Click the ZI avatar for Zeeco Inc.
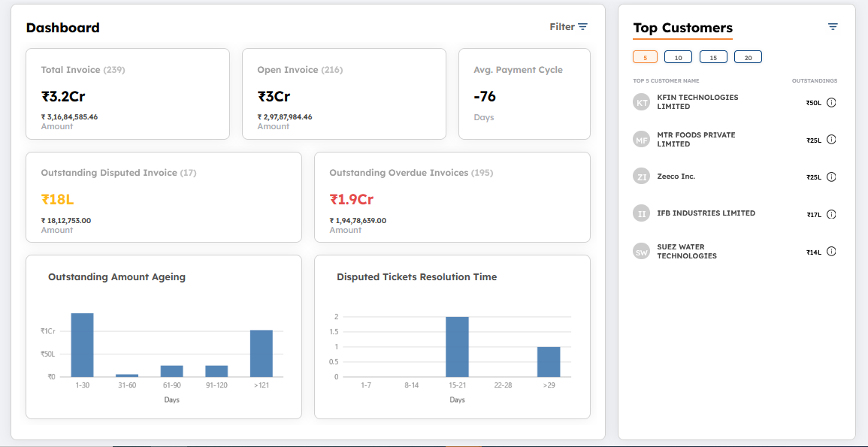 (641, 177)
